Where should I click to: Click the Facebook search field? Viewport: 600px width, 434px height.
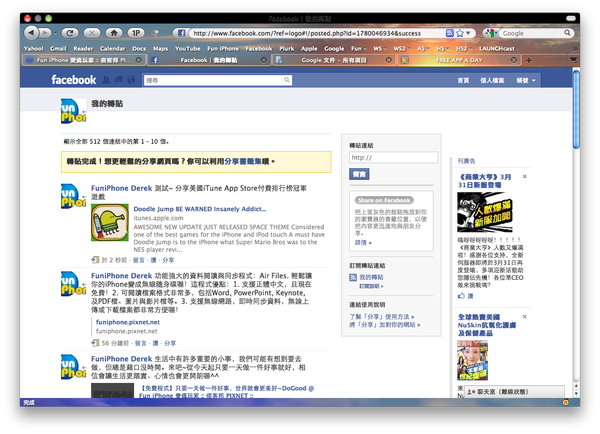pyautogui.click(x=213, y=80)
